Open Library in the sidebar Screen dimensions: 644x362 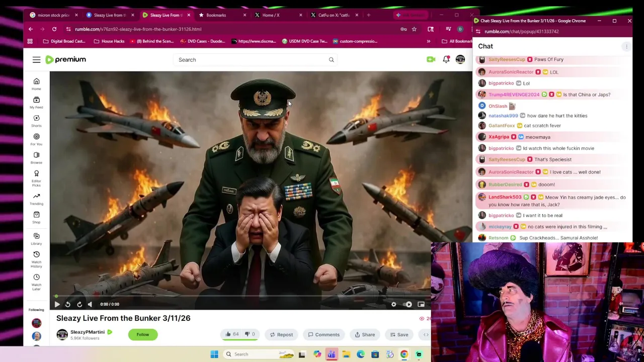point(36,239)
